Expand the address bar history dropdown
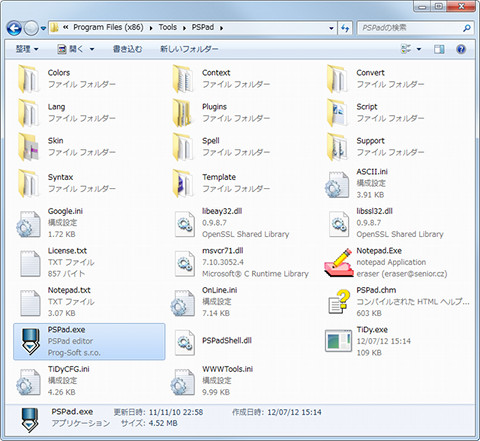 point(331,28)
